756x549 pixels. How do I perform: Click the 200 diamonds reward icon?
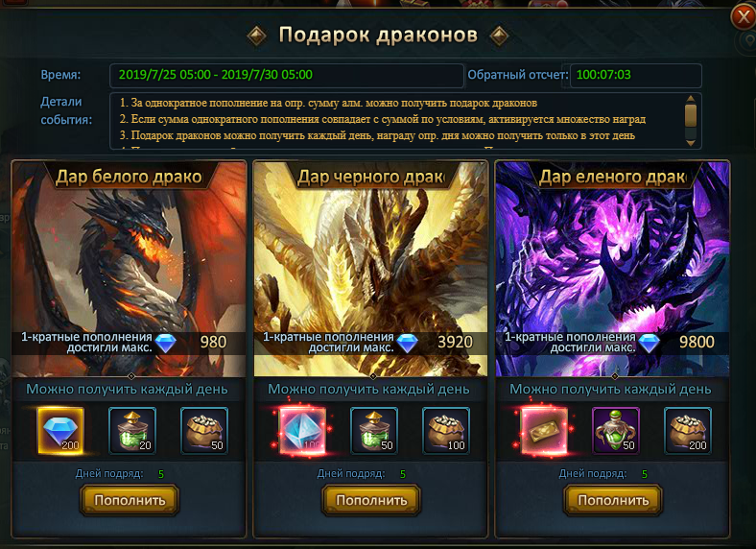pos(60,431)
